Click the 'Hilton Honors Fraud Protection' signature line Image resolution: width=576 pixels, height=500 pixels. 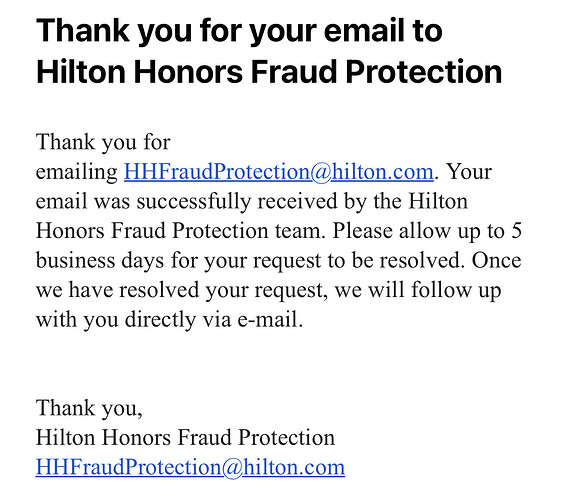[x=186, y=438]
